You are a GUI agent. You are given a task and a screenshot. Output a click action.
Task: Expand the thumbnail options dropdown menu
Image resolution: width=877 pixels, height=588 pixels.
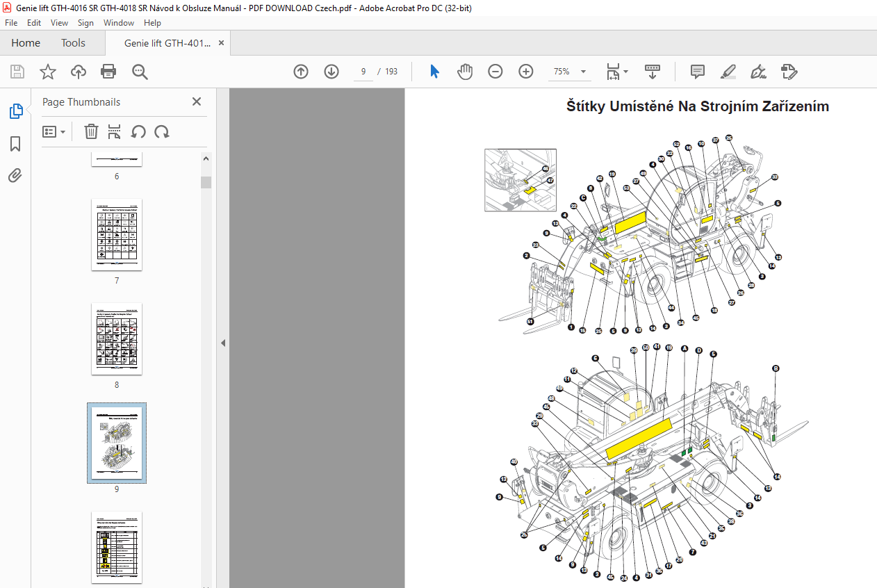tap(54, 131)
